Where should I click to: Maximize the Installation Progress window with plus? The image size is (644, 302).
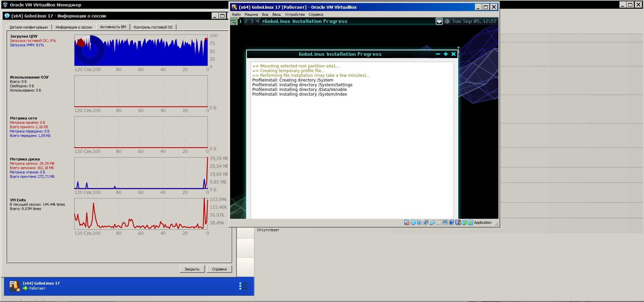445,54
